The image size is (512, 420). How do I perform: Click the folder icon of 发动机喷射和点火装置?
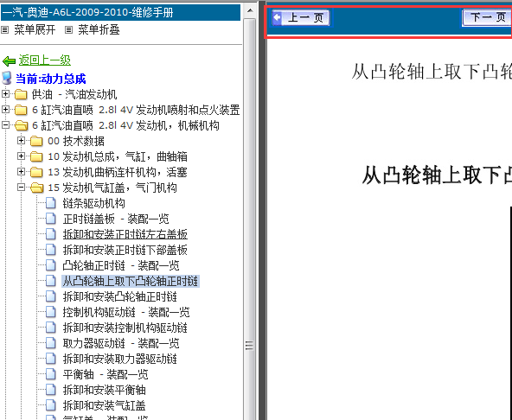[x=21, y=110]
